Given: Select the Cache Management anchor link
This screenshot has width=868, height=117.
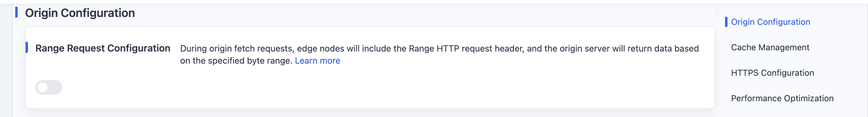Looking at the screenshot, I should (x=770, y=47).
